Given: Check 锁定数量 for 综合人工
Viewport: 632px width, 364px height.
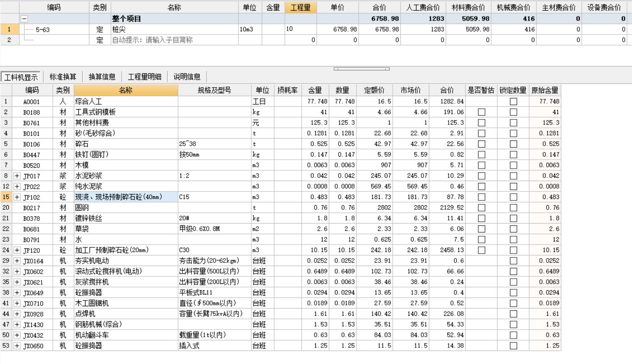Looking at the screenshot, I should point(513,102).
